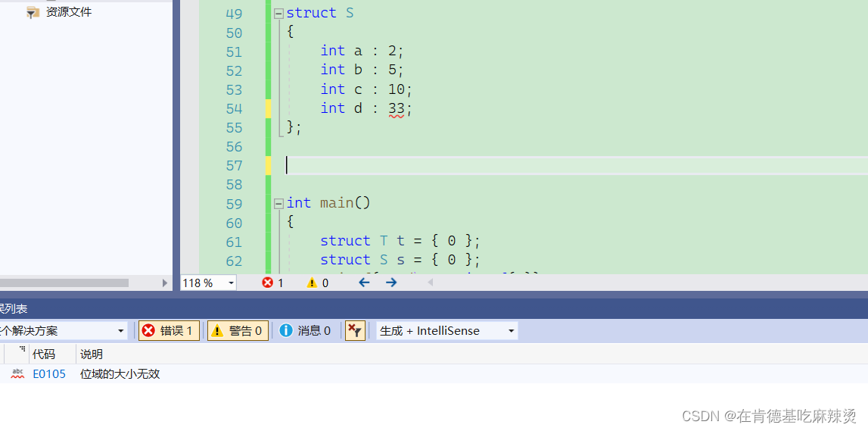The image size is (868, 431).
Task: Click the yellow warning count icon below editor
Action: point(313,283)
